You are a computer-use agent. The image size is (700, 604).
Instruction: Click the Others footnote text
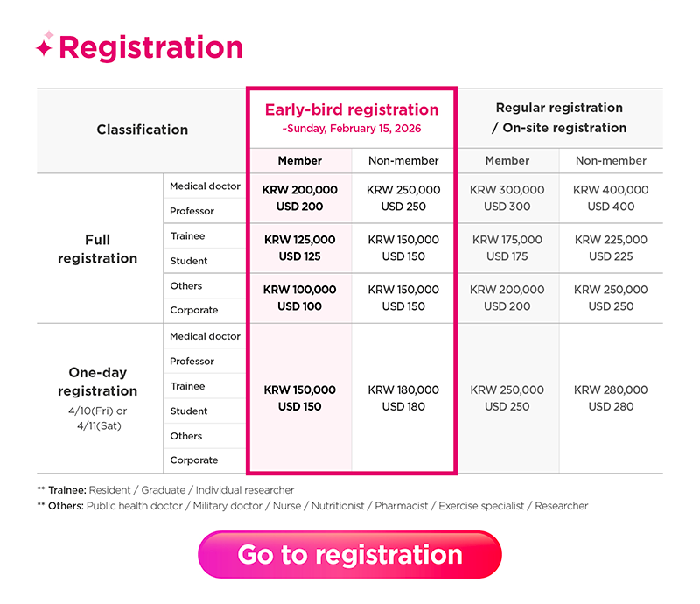click(x=312, y=506)
